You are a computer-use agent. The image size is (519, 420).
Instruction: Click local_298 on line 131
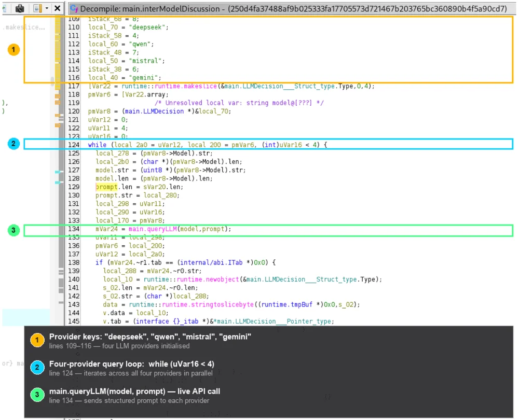click(x=112, y=204)
